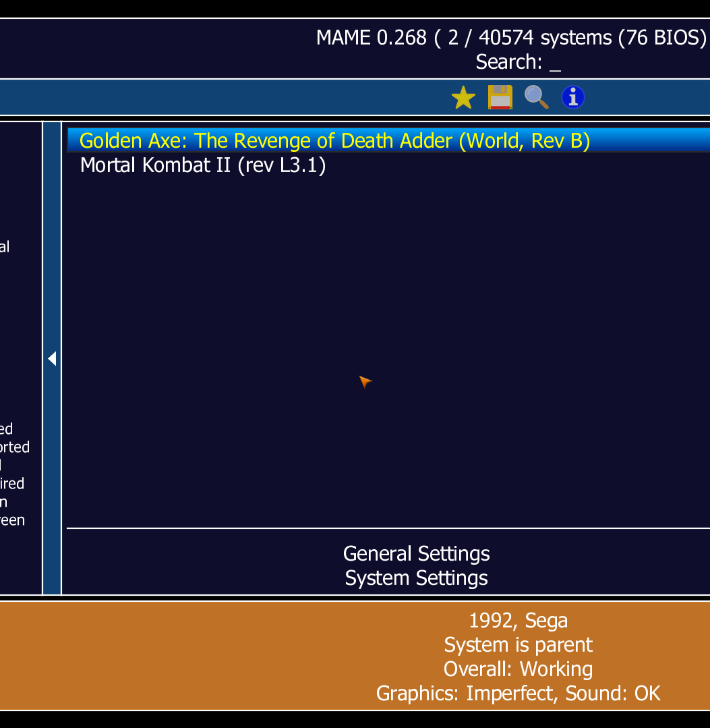The width and height of the screenshot is (710, 728).
Task: Click the floppy disk export icon
Action: [x=500, y=98]
